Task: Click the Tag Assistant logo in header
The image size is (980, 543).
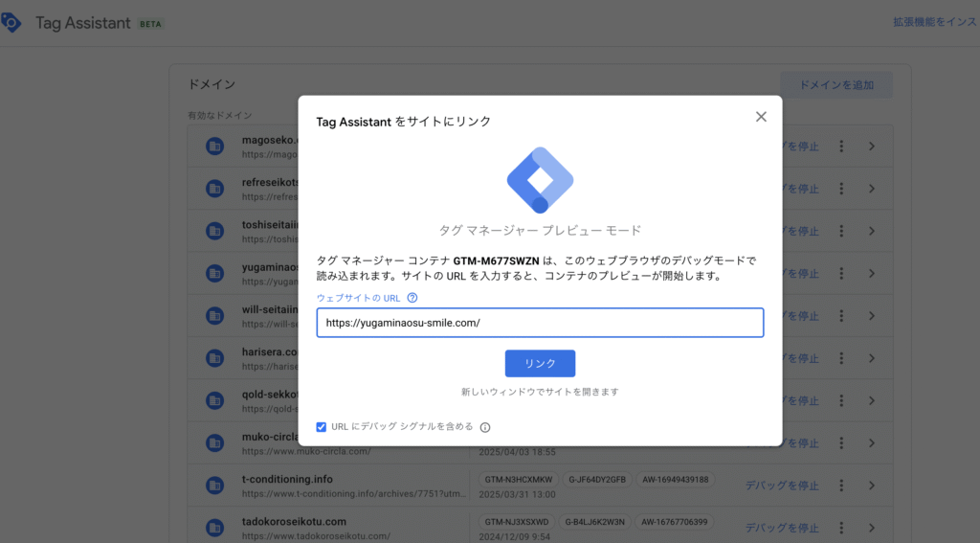Action: (12, 22)
